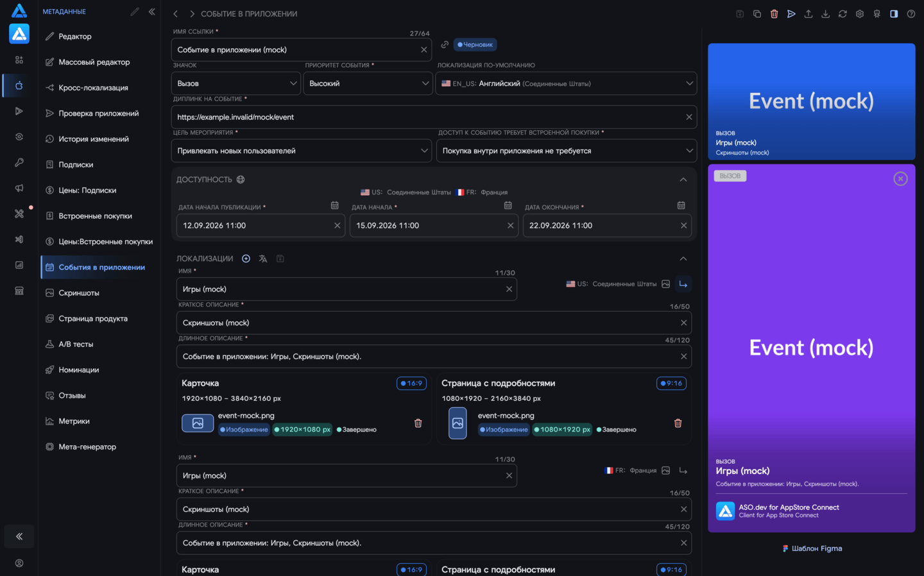Open the Шаблон Figma link

pyautogui.click(x=812, y=548)
